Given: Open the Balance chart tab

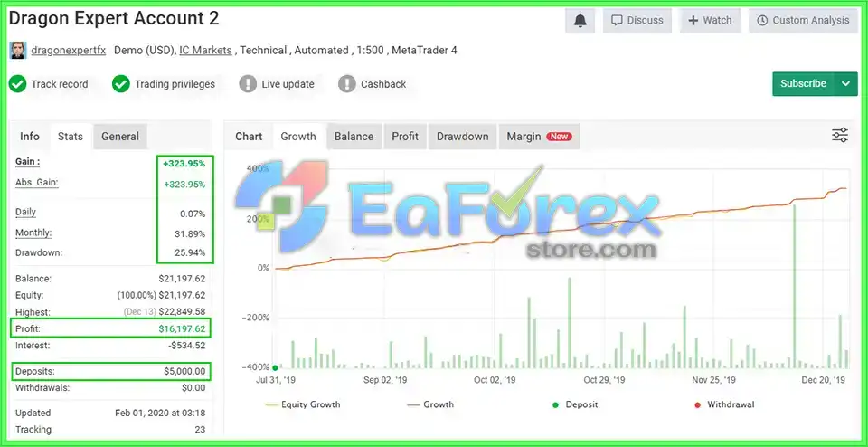Looking at the screenshot, I should coord(354,137).
